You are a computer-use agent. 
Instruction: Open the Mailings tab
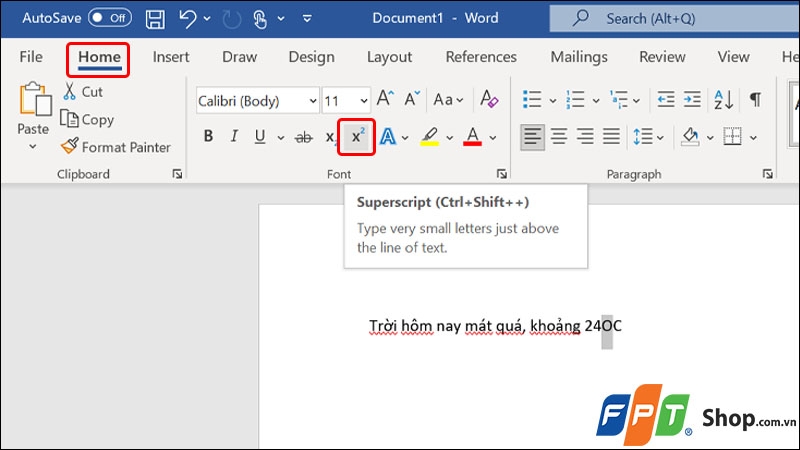579,57
